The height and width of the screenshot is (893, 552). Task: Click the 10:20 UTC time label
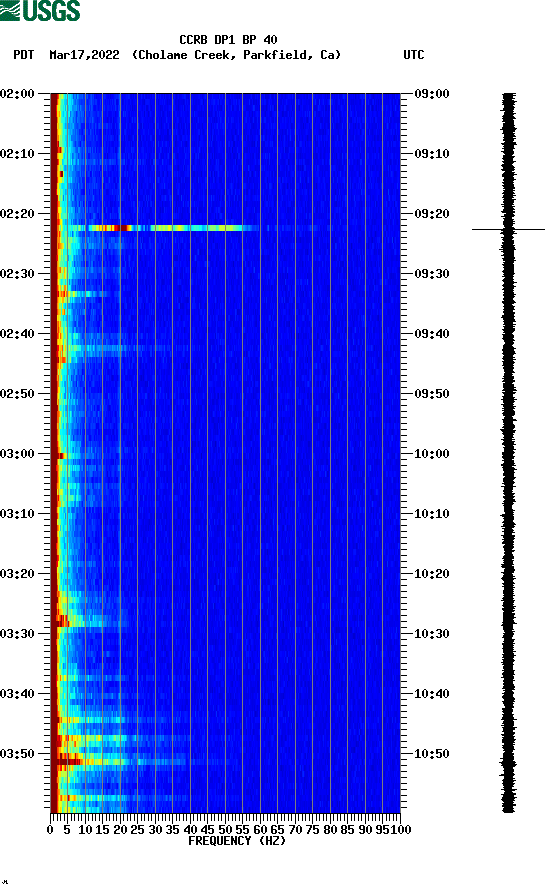tap(432, 574)
